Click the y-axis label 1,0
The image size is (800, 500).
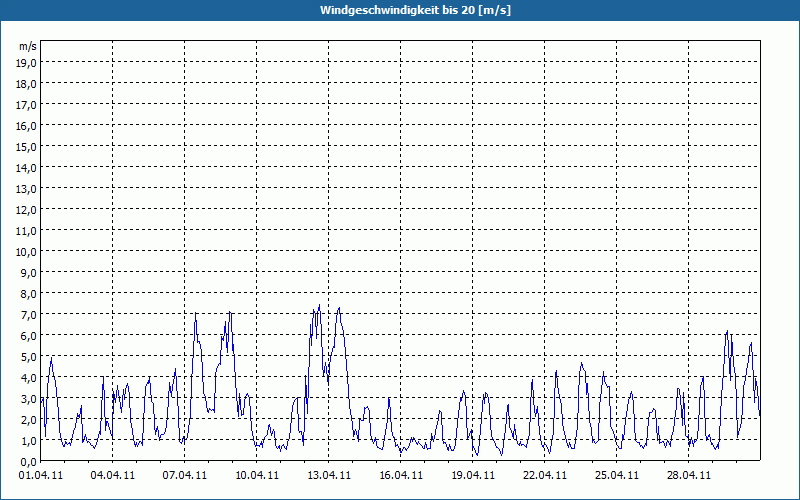29,441
